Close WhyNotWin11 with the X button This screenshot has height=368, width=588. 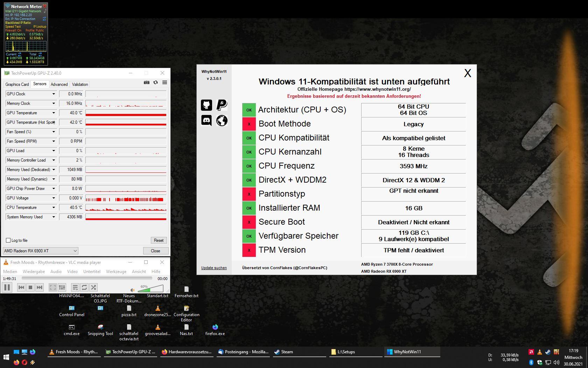[x=468, y=73]
